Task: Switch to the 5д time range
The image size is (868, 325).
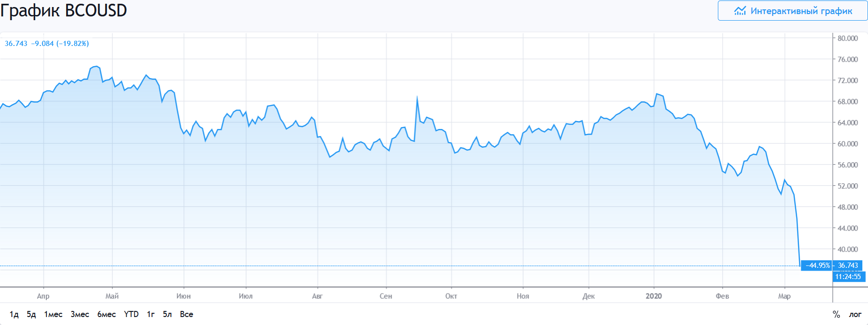Action: coord(31,314)
